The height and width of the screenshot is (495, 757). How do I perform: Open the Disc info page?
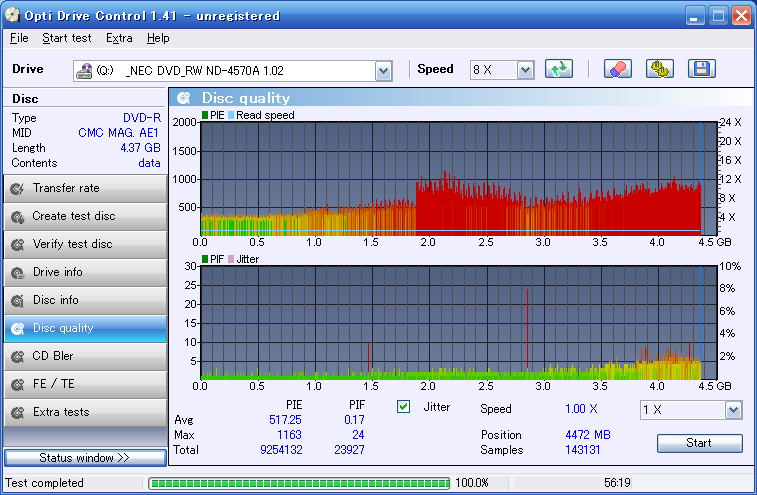point(85,301)
